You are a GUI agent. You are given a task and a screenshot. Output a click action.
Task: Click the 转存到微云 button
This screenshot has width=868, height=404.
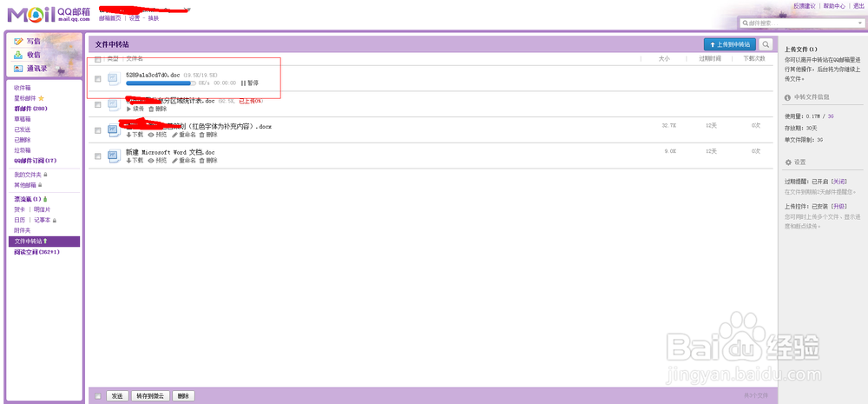pyautogui.click(x=150, y=396)
